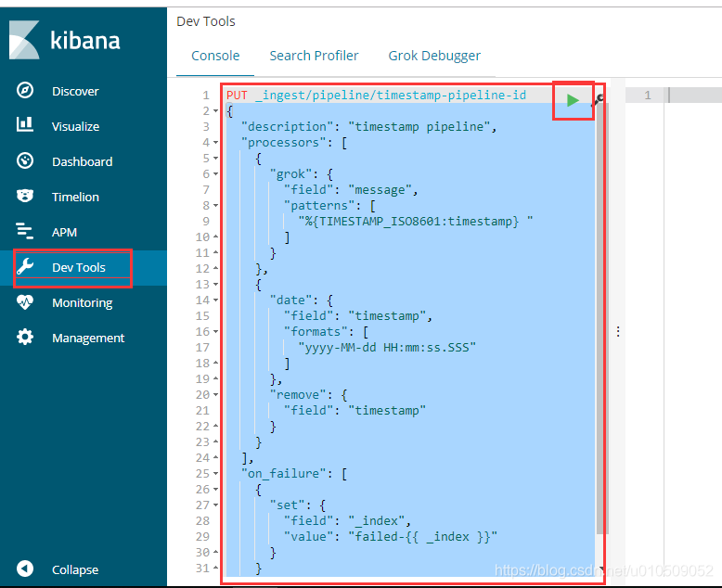This screenshot has height=588, width=722.
Task: Go to Timelion page
Action: pos(75,197)
